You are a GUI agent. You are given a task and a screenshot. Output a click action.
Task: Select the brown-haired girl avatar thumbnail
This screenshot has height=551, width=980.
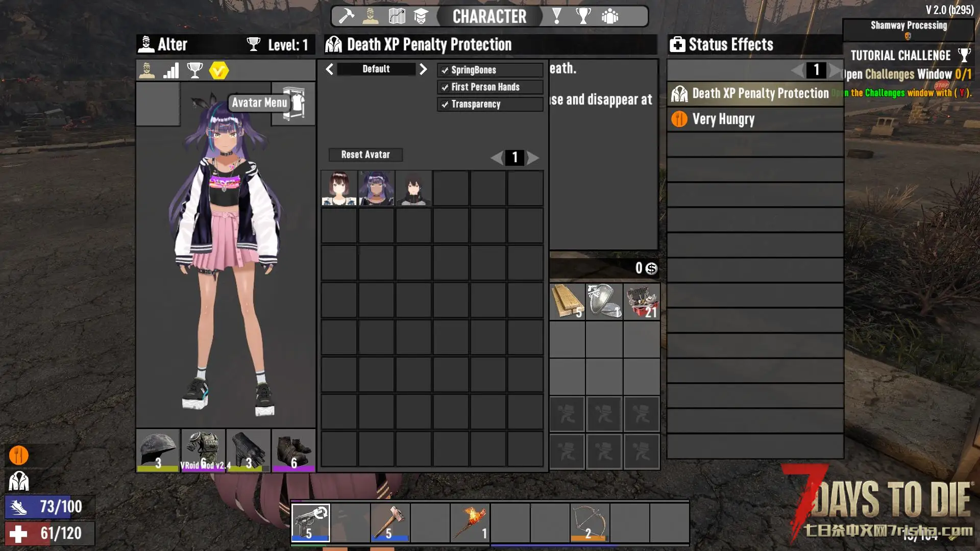[339, 188]
